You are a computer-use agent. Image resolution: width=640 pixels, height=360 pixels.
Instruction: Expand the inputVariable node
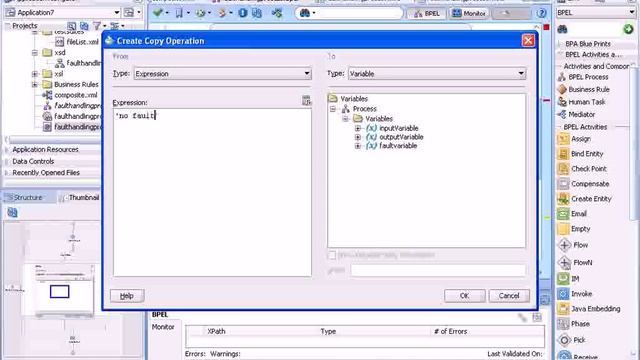point(358,128)
